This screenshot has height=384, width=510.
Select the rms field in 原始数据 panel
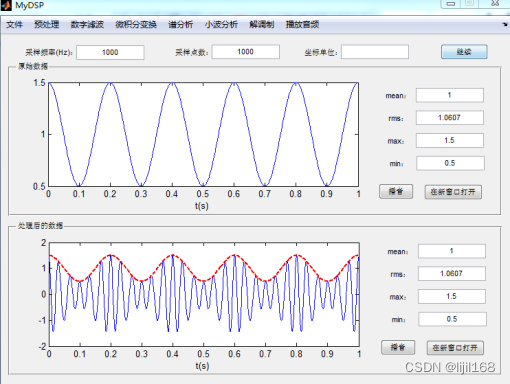450,118
